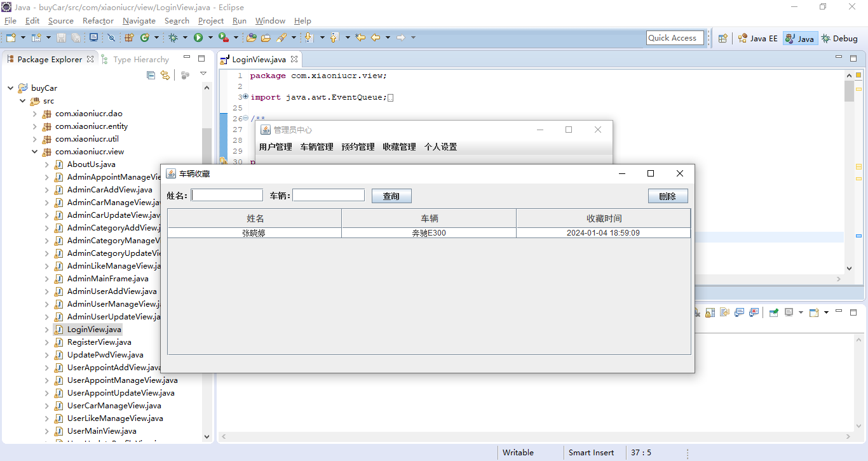Image resolution: width=868 pixels, height=461 pixels.
Task: Click the Quick Access field
Action: pos(675,38)
